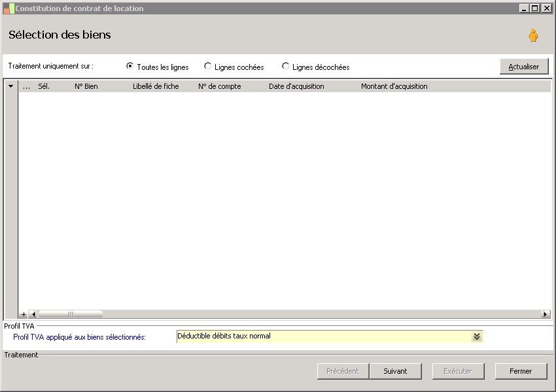
Task: Select the 'Toutes les lignes' radio button
Action: (130, 66)
